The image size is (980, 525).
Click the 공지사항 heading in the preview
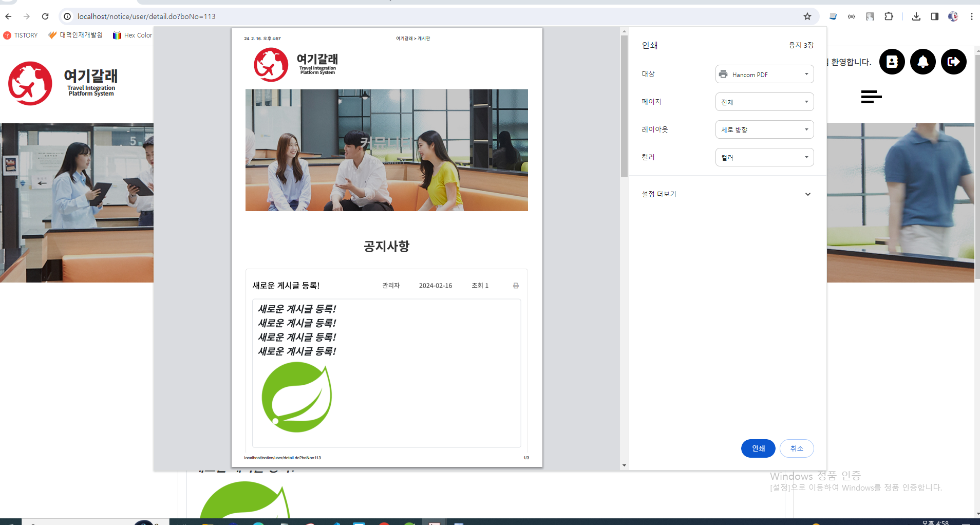tap(386, 246)
